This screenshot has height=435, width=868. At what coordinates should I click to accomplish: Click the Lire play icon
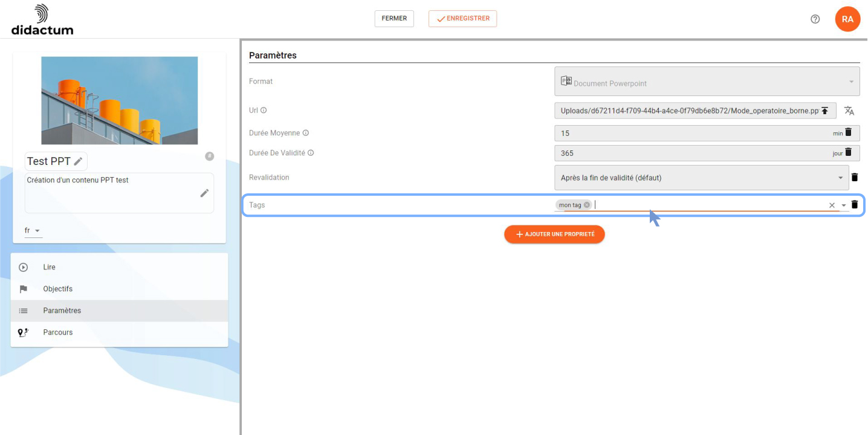pos(24,267)
